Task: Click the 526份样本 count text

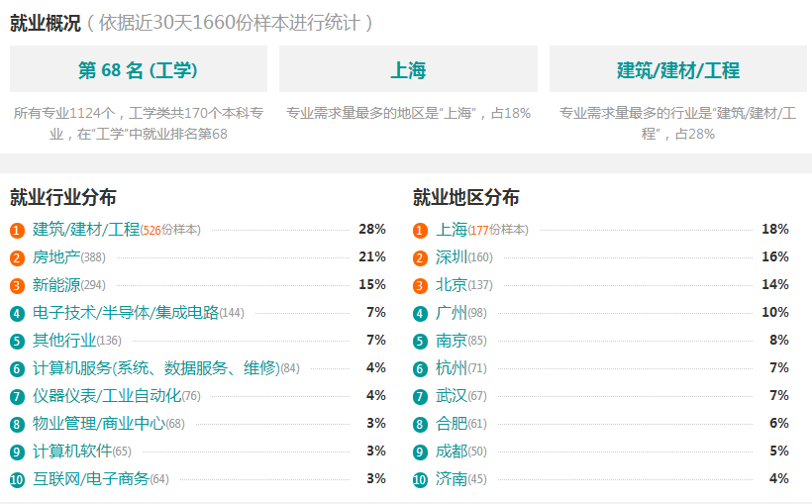Action: (x=170, y=230)
